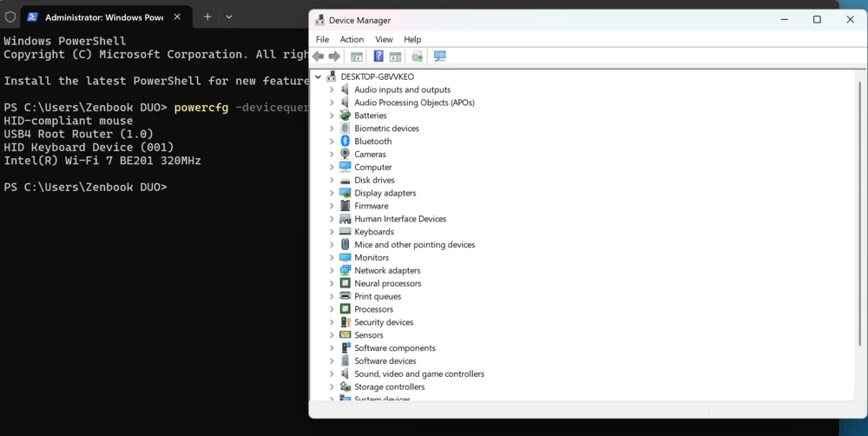Click the Display adapters icon

[345, 193]
